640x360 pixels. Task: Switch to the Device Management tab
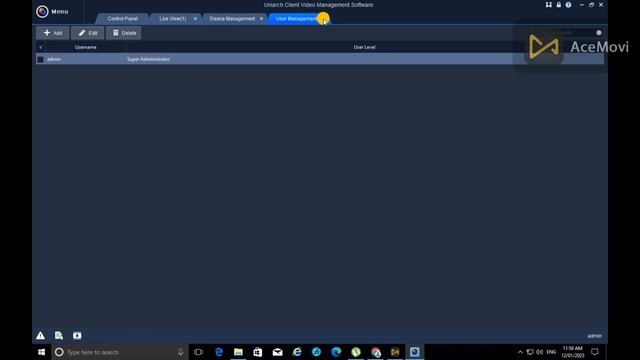232,19
